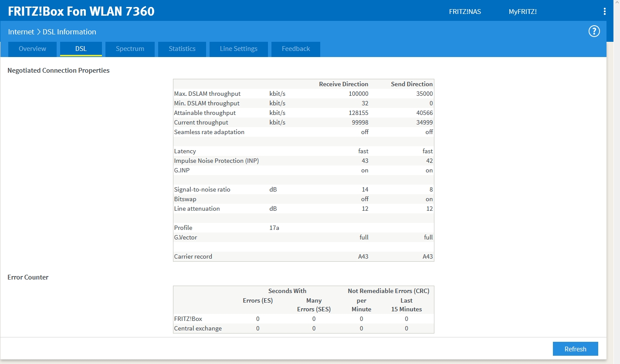Select the attainable throughput value 128155
Screen dimensions: 620x364
coord(359,113)
